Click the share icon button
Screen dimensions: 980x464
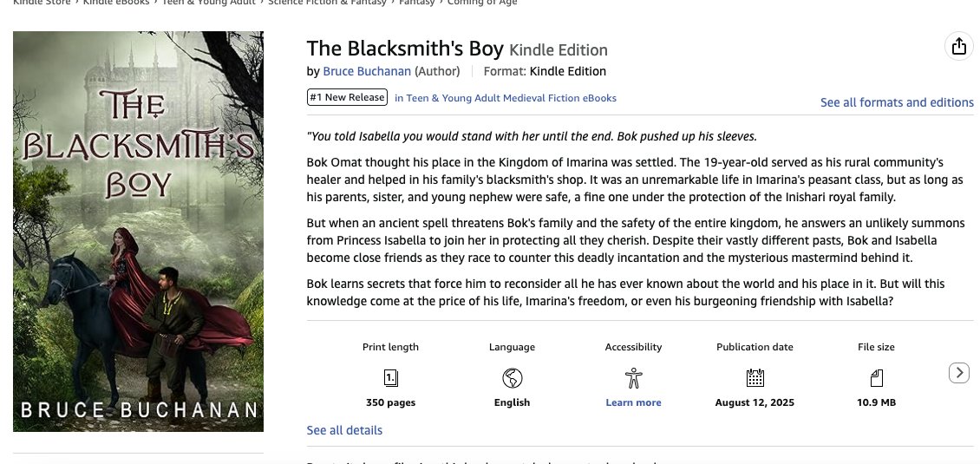(958, 46)
